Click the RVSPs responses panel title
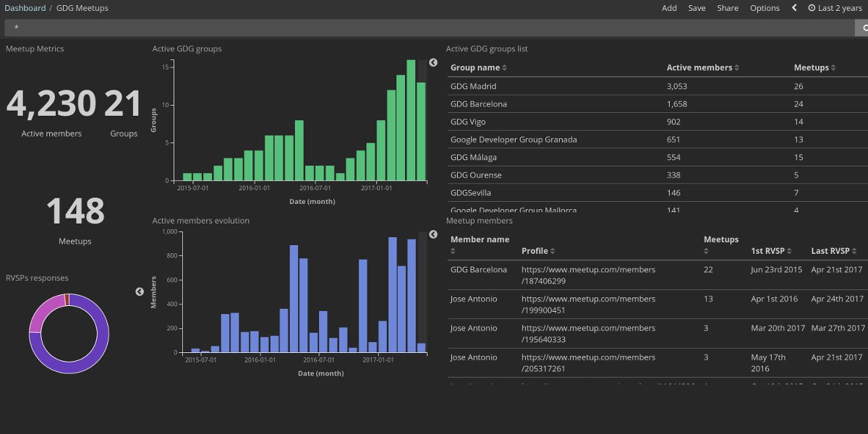 point(37,278)
